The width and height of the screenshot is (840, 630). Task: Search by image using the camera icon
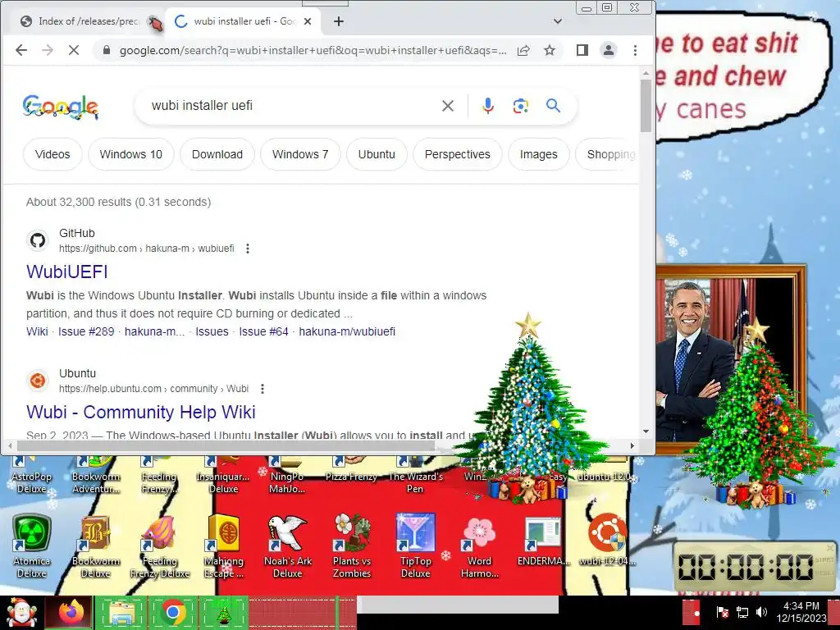(521, 106)
